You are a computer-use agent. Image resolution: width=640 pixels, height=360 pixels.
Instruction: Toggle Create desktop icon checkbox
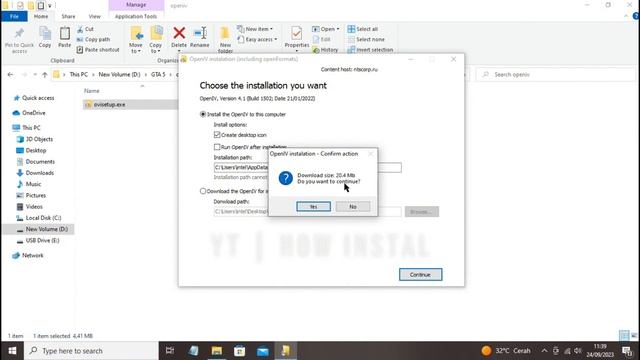coord(217,135)
